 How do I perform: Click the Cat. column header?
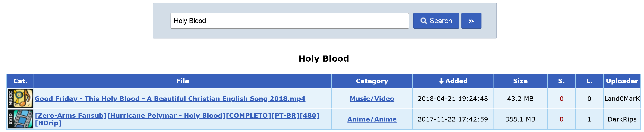click(x=20, y=81)
